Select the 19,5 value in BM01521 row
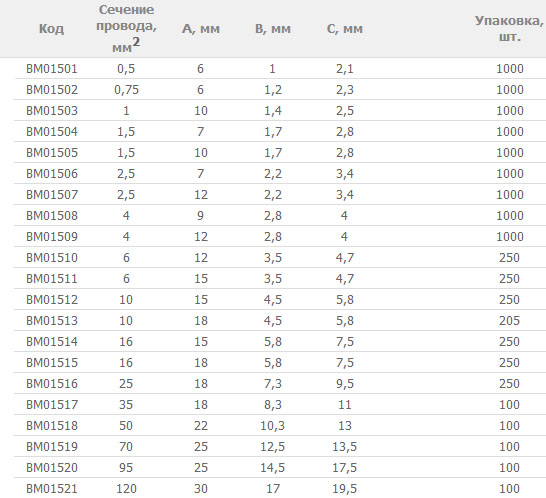546x498 pixels. 345,489
